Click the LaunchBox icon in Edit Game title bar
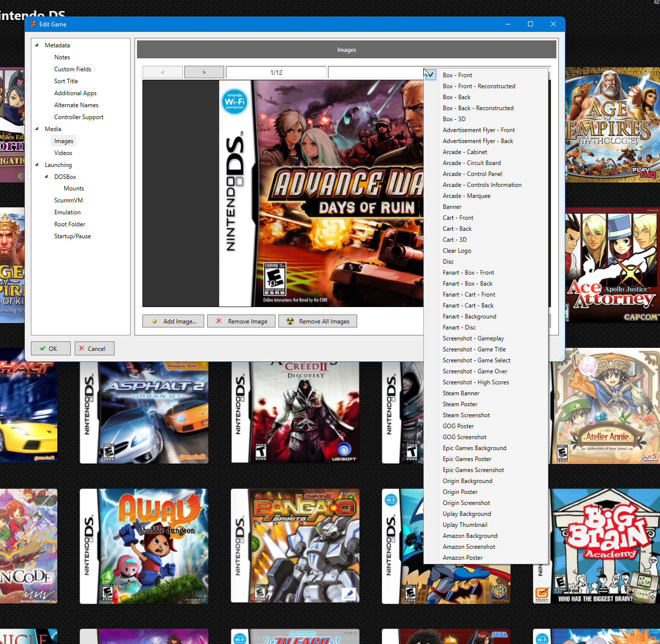The image size is (660, 644). coord(33,24)
